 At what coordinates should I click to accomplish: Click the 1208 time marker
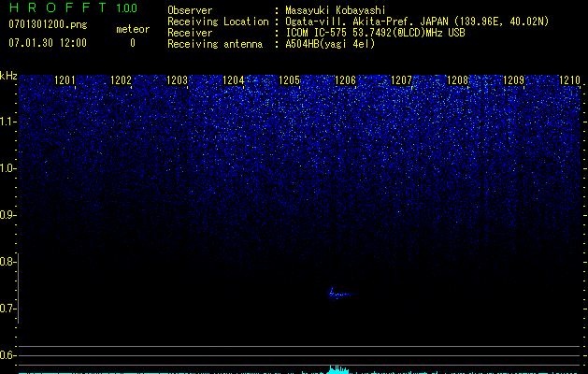(x=457, y=80)
